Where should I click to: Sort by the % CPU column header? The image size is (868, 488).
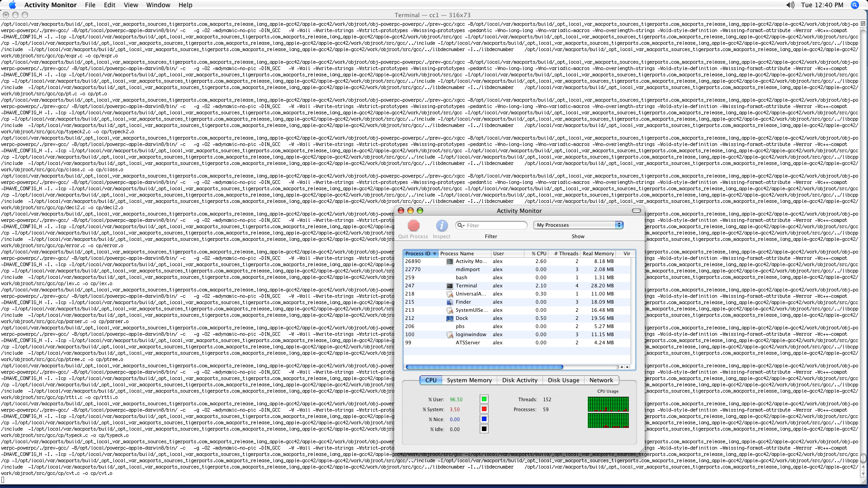[x=537, y=253]
